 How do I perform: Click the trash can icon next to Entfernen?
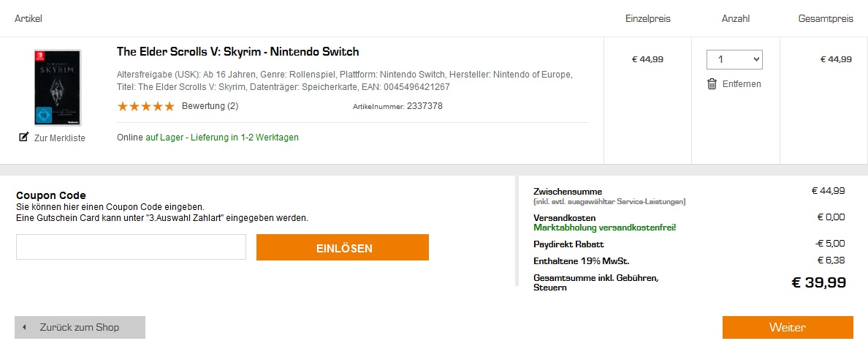pyautogui.click(x=712, y=83)
